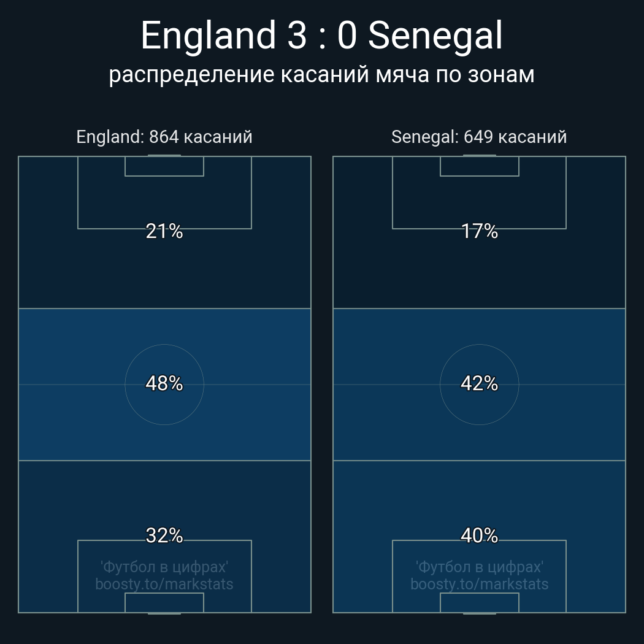Click Senegal's 42% middle third value

click(x=479, y=383)
